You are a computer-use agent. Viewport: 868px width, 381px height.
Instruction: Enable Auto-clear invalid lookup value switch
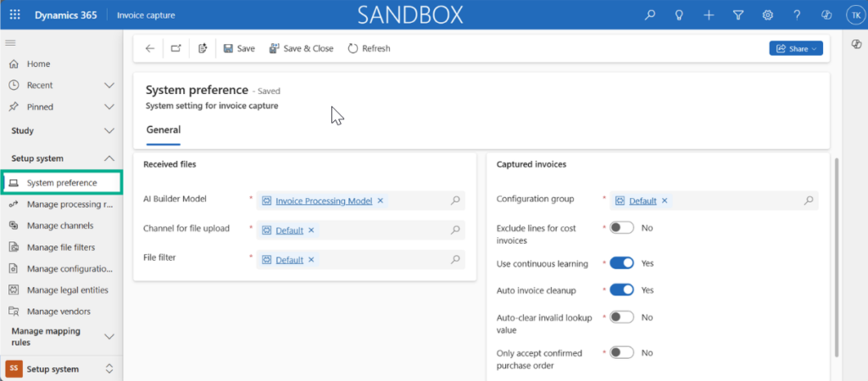point(621,317)
